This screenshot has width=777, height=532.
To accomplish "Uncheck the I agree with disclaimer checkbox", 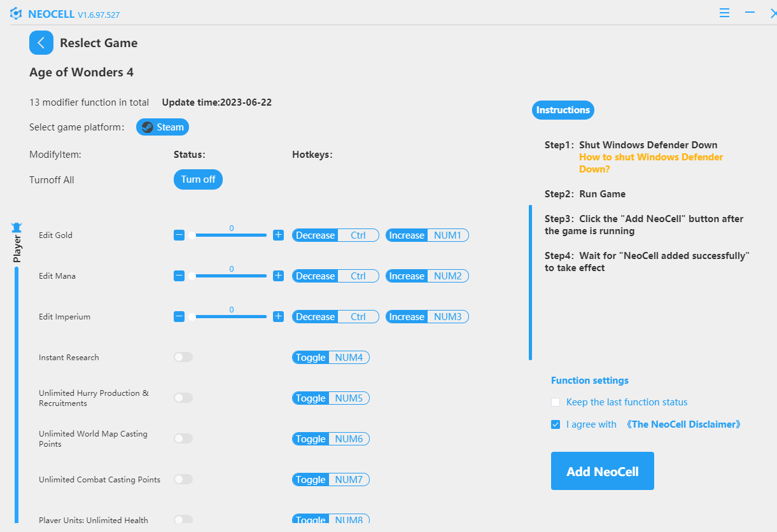I will tap(556, 424).
